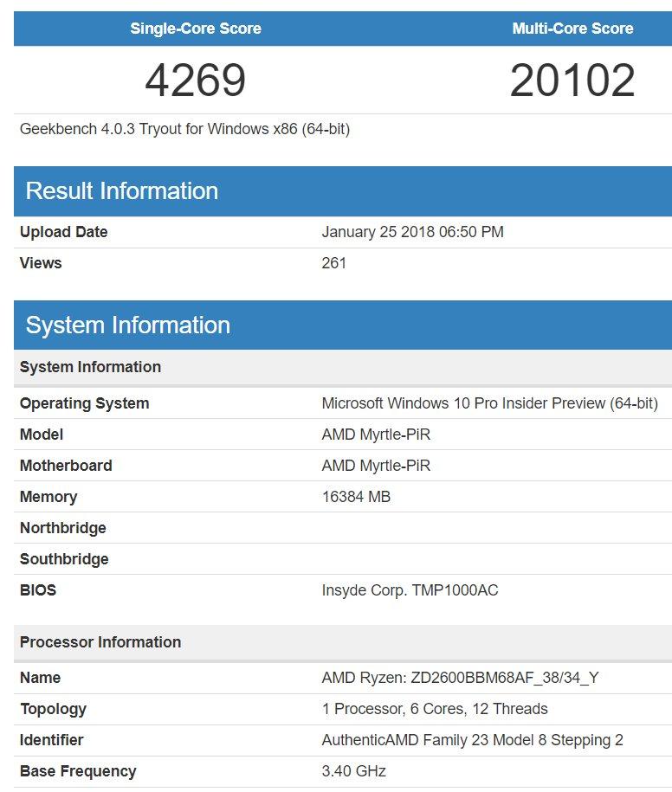The width and height of the screenshot is (672, 792).
Task: Click the Southbridge row label
Action: [x=64, y=559]
